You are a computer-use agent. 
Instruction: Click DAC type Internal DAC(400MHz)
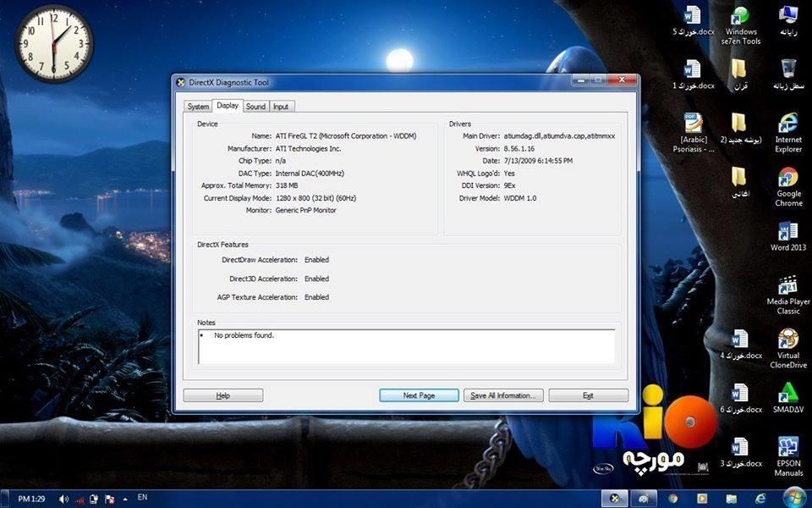click(310, 173)
